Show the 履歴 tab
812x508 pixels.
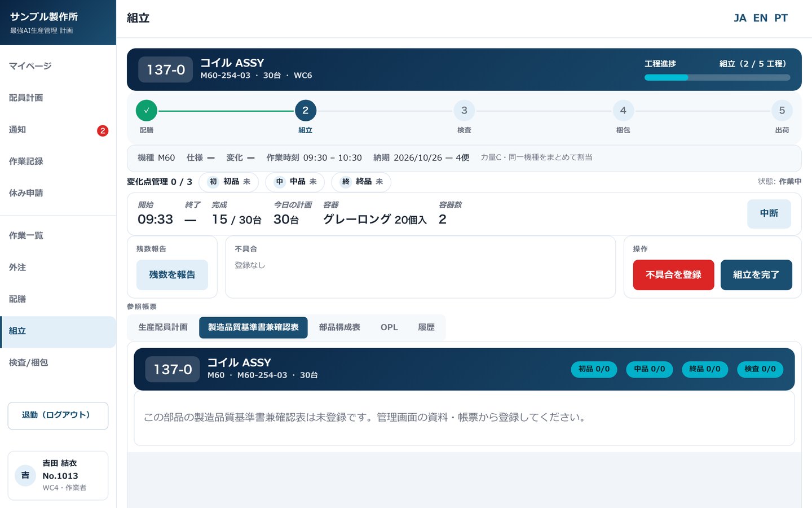click(426, 327)
